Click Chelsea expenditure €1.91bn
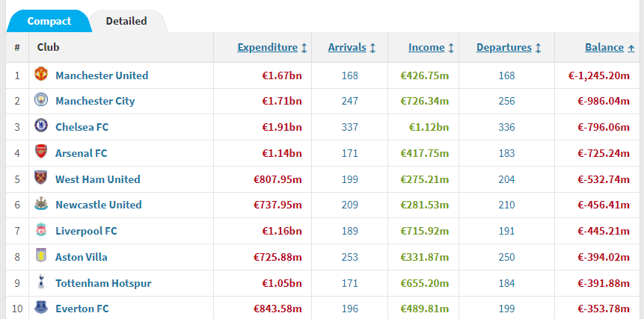This screenshot has width=644, height=319. point(282,127)
